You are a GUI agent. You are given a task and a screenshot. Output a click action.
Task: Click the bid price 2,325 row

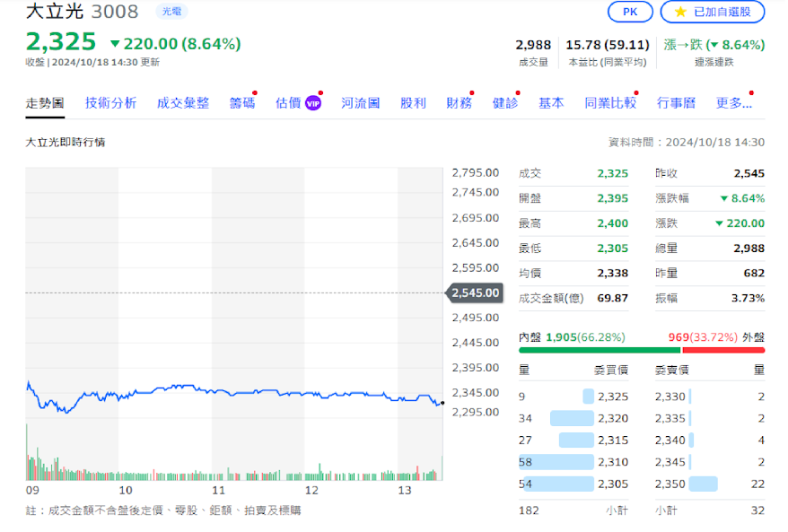pos(573,397)
